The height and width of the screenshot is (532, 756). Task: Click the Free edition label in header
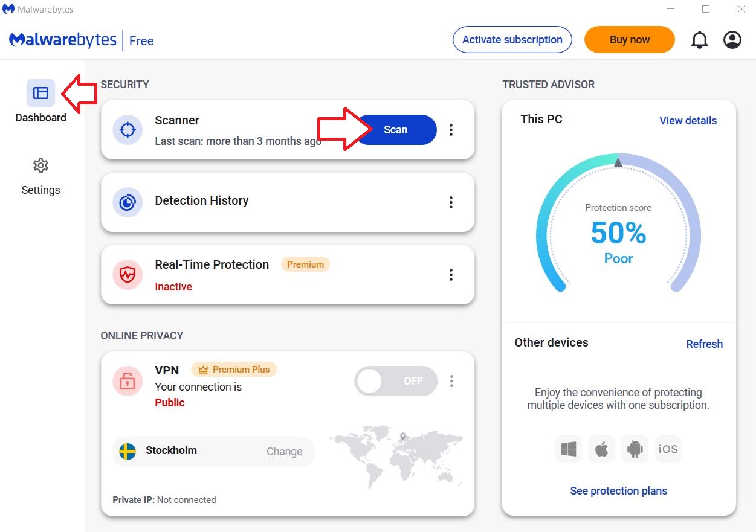[x=141, y=41]
